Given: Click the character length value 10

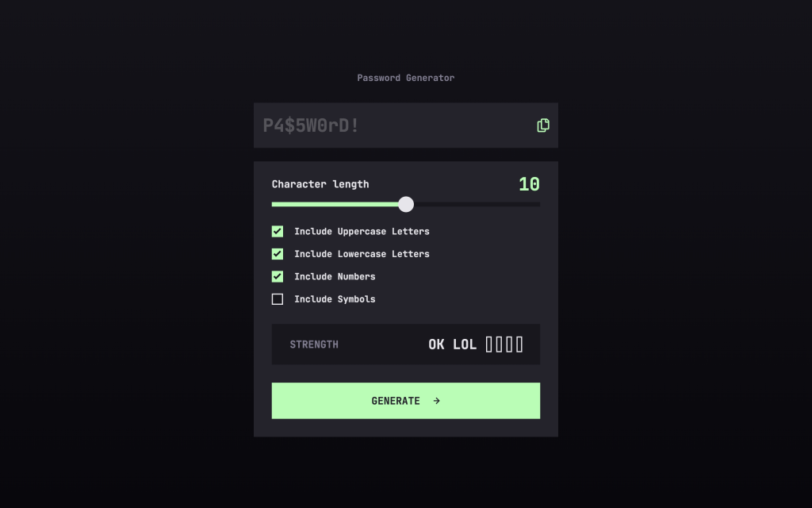Looking at the screenshot, I should [529, 184].
